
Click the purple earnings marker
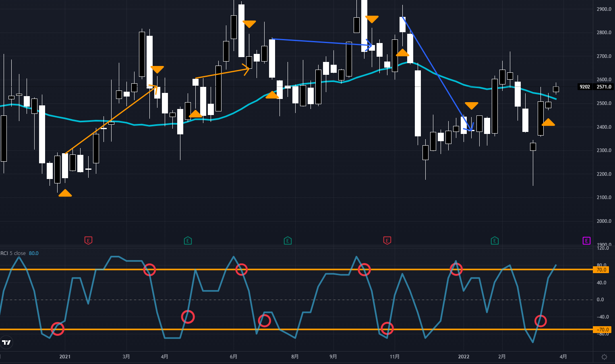pos(586,241)
